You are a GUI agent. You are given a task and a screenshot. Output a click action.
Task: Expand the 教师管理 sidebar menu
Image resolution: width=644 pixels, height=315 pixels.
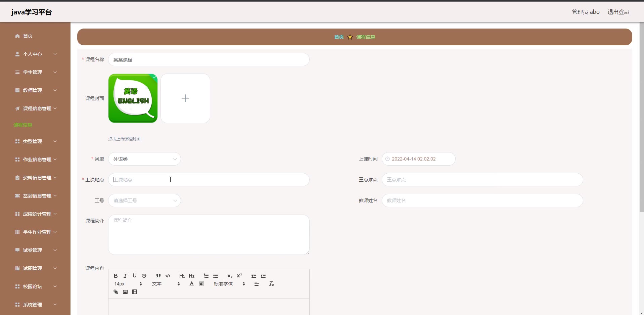(35, 90)
